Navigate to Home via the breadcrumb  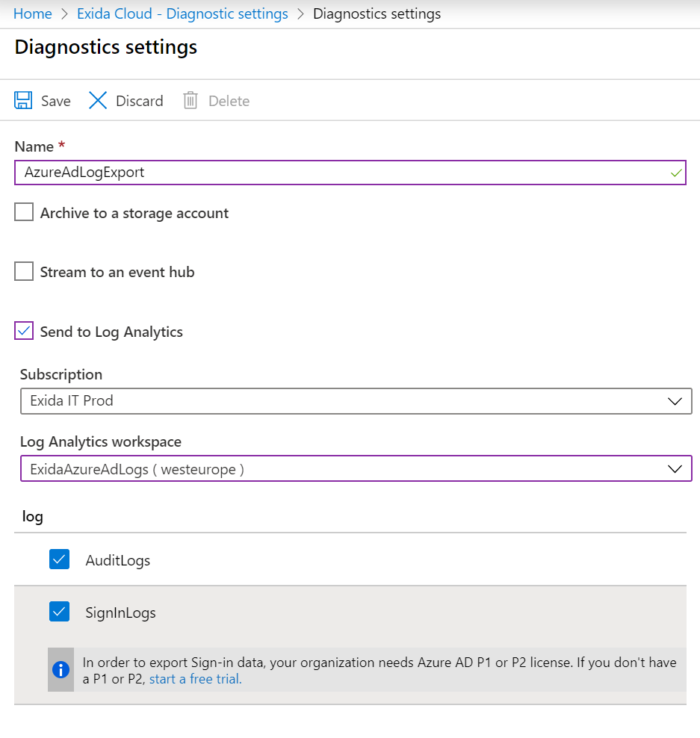pos(31,13)
